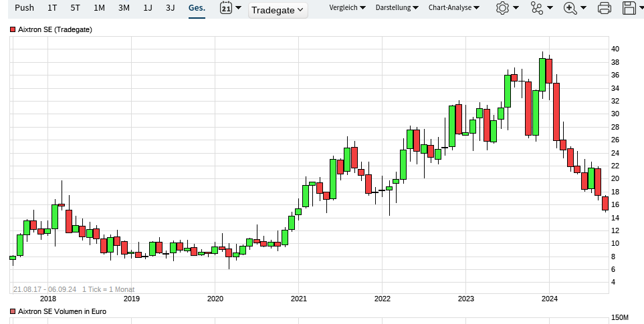Print the chart with printer icon
The width and height of the screenshot is (644, 324).
[x=604, y=8]
